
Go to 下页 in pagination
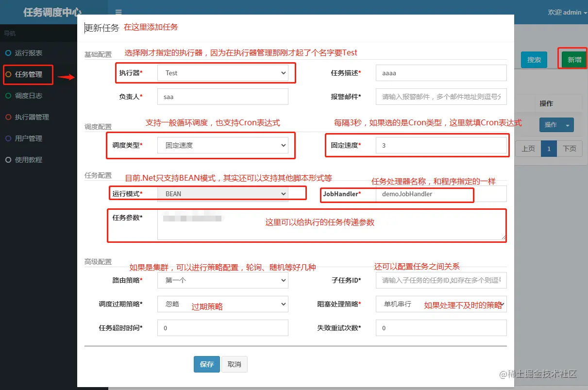point(570,149)
